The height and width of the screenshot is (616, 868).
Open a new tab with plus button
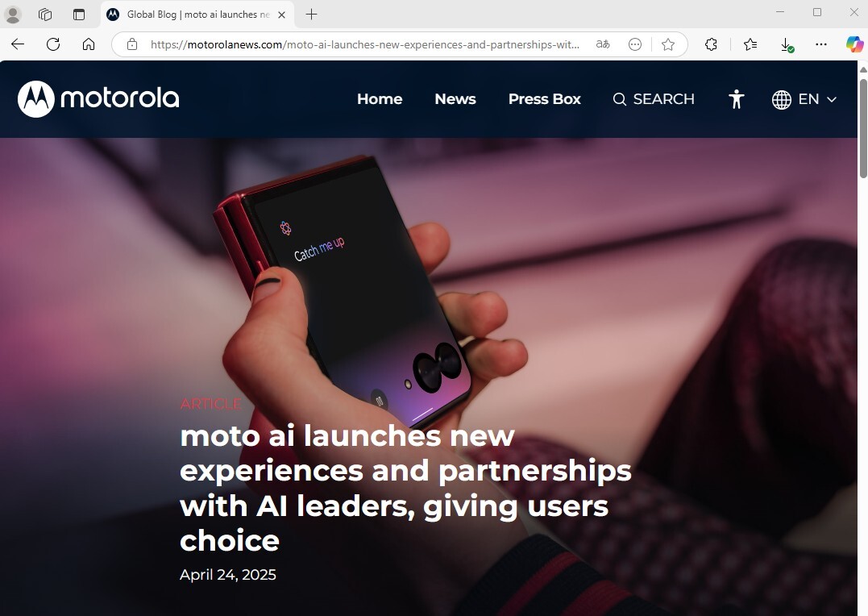coord(312,15)
